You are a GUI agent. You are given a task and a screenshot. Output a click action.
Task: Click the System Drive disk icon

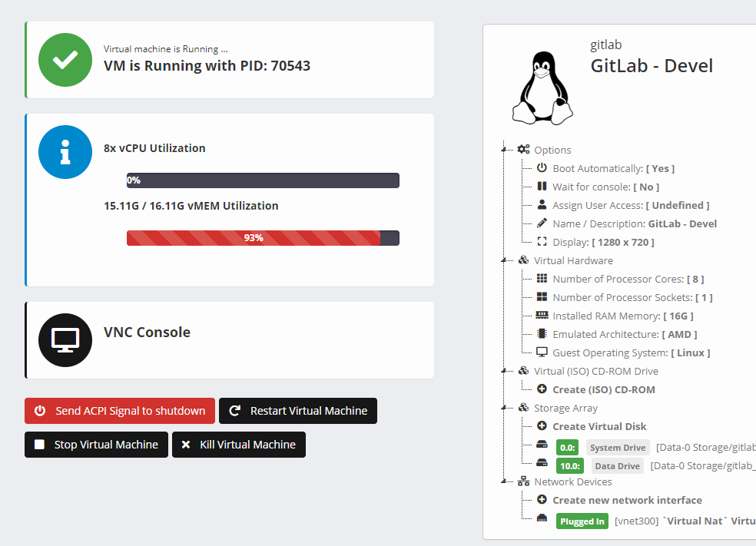click(542, 444)
